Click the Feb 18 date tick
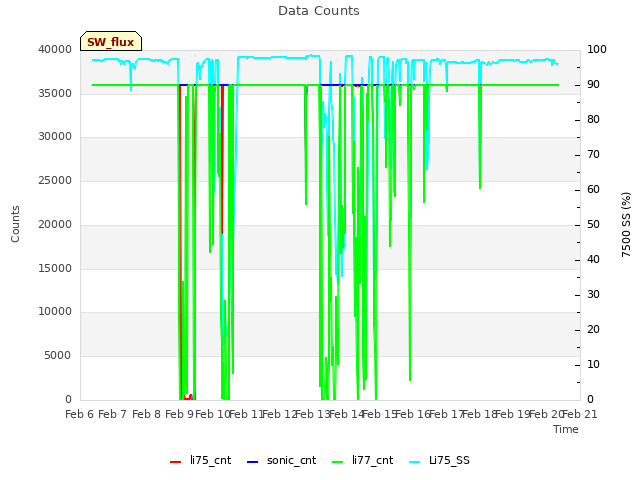 [x=480, y=414]
